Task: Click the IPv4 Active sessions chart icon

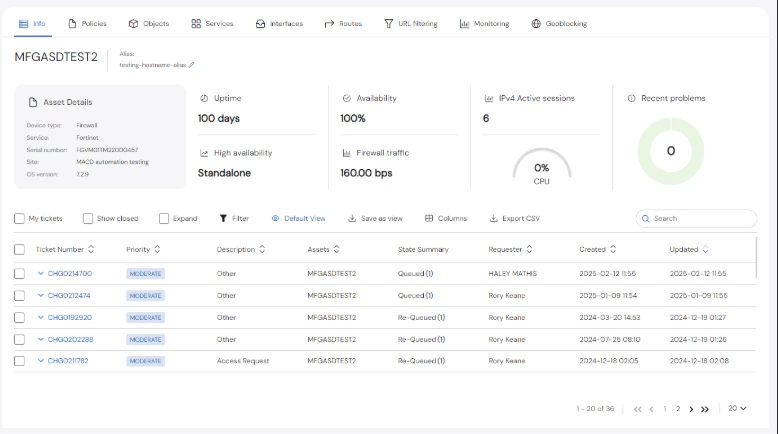Action: click(x=489, y=98)
